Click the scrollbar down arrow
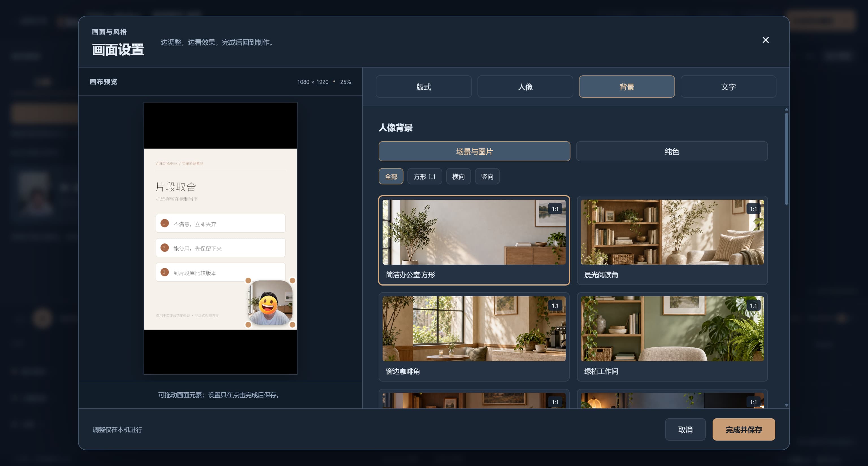868x466 pixels. click(786, 405)
